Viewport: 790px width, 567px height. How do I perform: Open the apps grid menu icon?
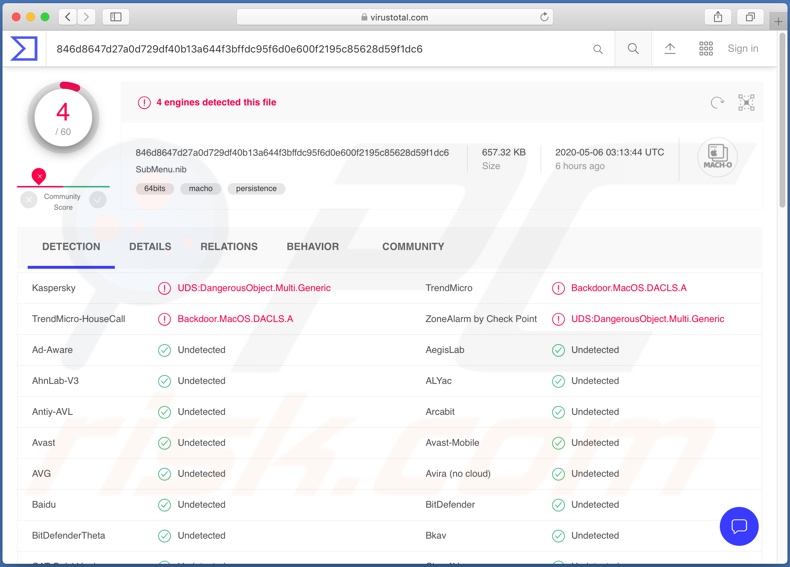coord(706,48)
